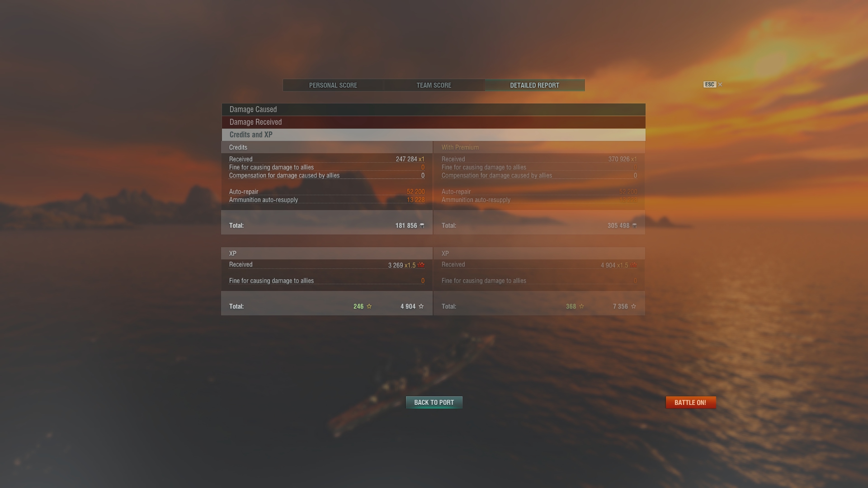Click the red star icon next to 3 269 x1.5
The image size is (868, 488).
[x=421, y=265]
